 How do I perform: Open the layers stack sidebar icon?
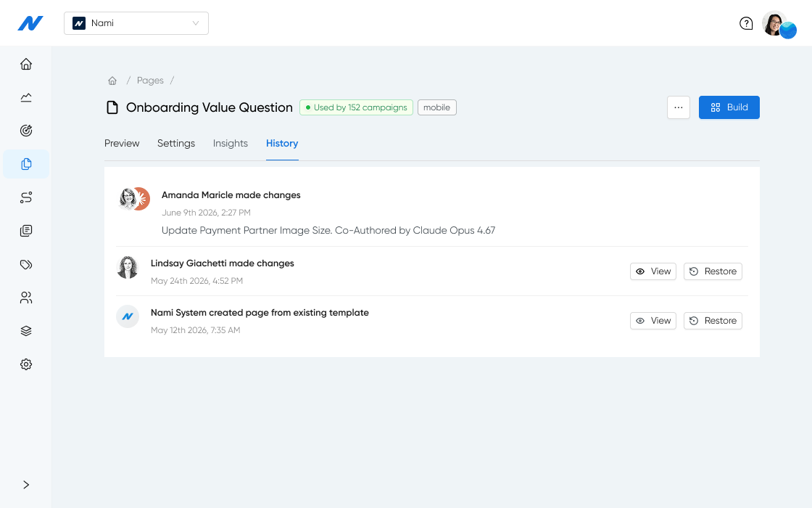pyautogui.click(x=26, y=331)
